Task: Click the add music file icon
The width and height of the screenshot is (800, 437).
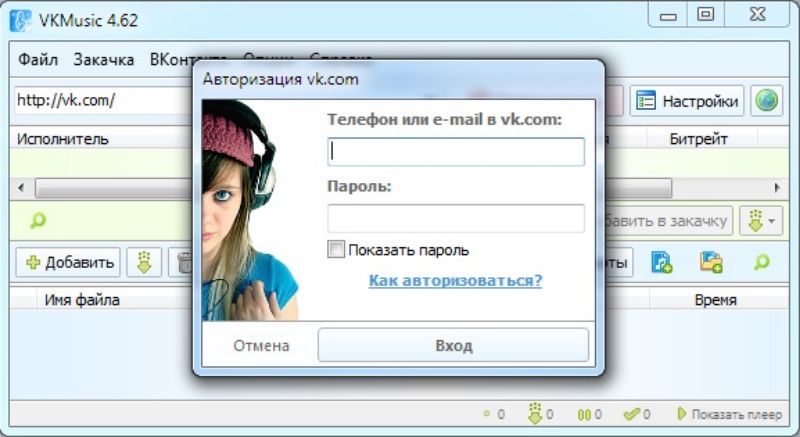Action: coord(662,262)
